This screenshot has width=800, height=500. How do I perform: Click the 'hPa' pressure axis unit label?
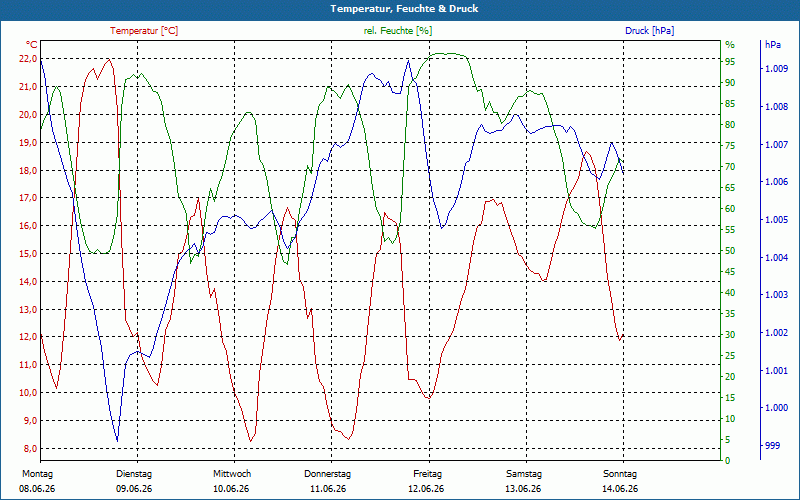(x=772, y=45)
